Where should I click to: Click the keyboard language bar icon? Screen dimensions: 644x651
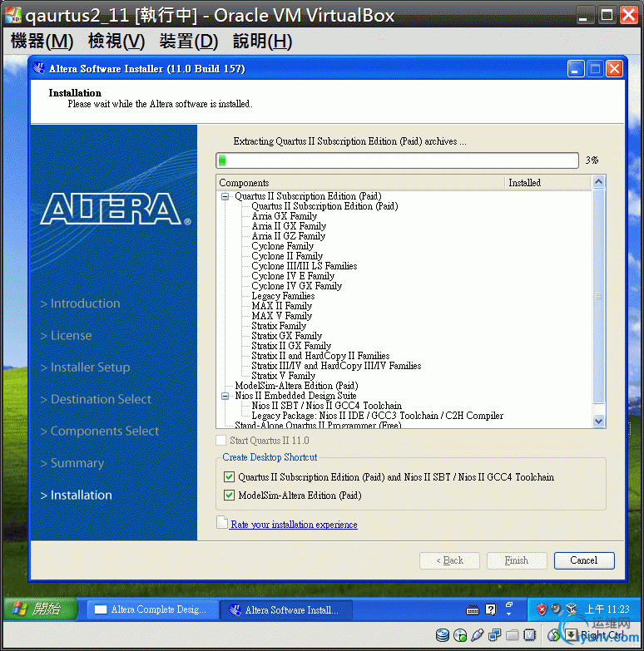coord(473,610)
